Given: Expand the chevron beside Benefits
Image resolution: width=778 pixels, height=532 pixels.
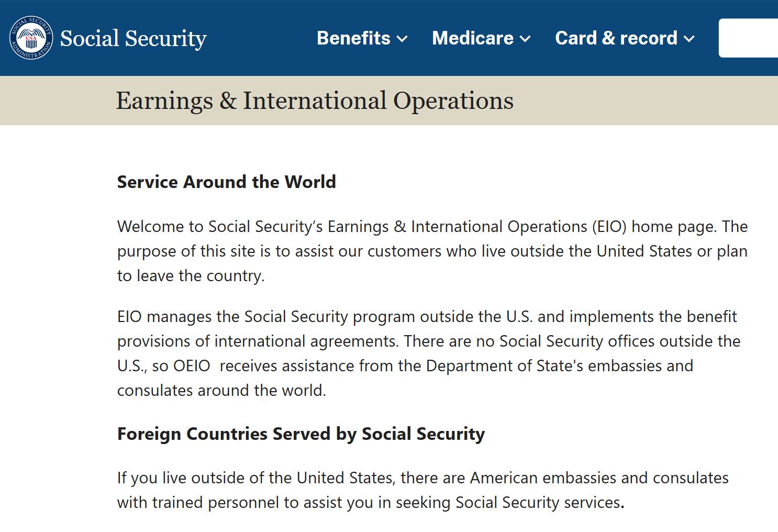Looking at the screenshot, I should (x=402, y=39).
